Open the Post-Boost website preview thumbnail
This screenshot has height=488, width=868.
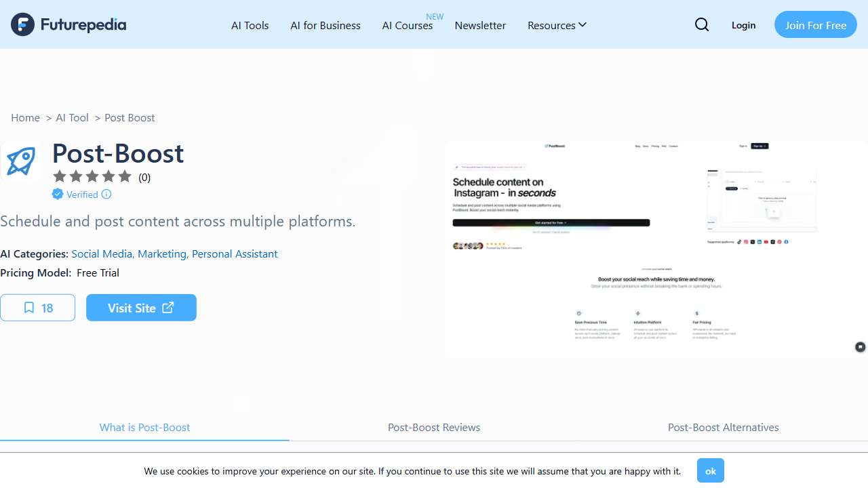coord(655,249)
